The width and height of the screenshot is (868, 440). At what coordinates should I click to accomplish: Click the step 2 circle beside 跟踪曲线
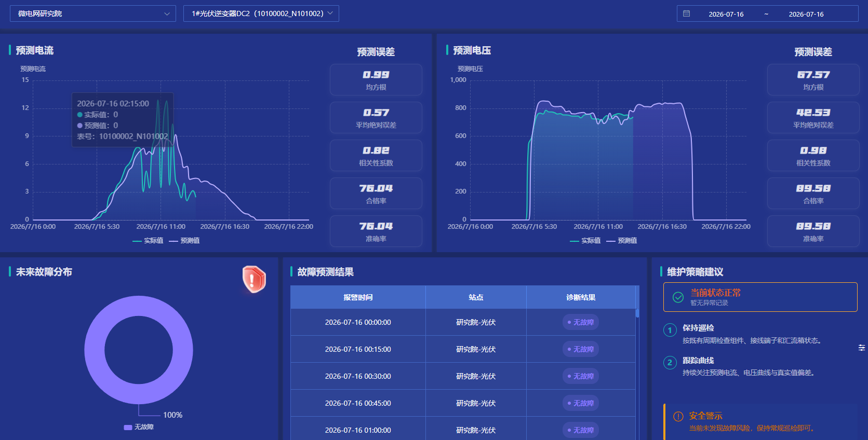click(670, 363)
